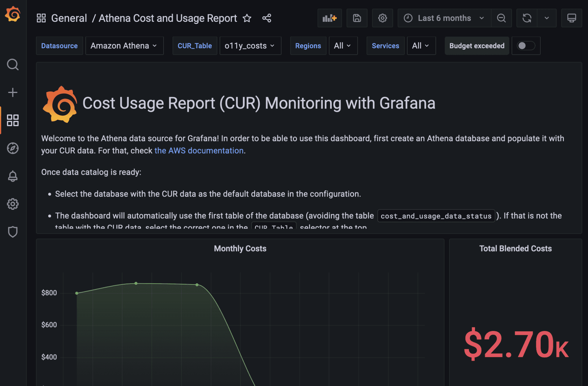Save the dashboard with disk icon
Viewport: 588px width, 386px height.
point(357,18)
